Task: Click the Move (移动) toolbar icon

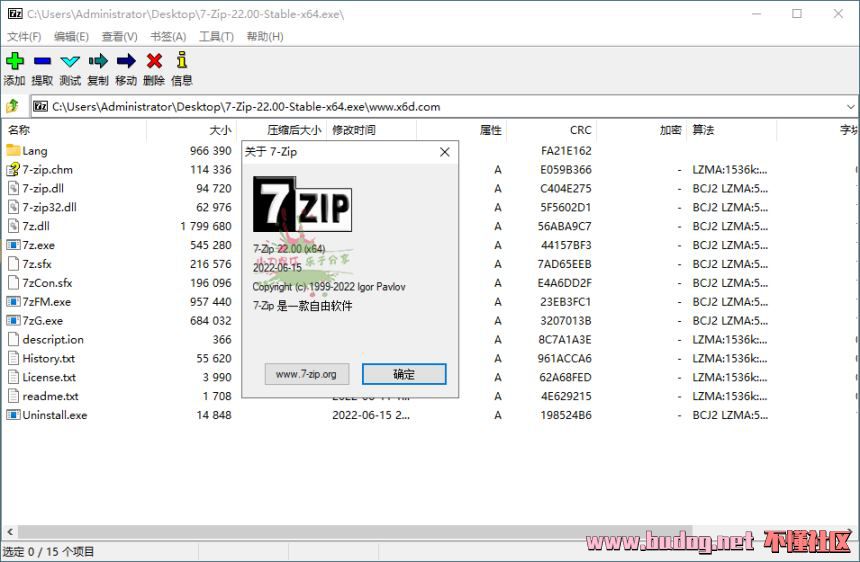Action: pos(126,62)
